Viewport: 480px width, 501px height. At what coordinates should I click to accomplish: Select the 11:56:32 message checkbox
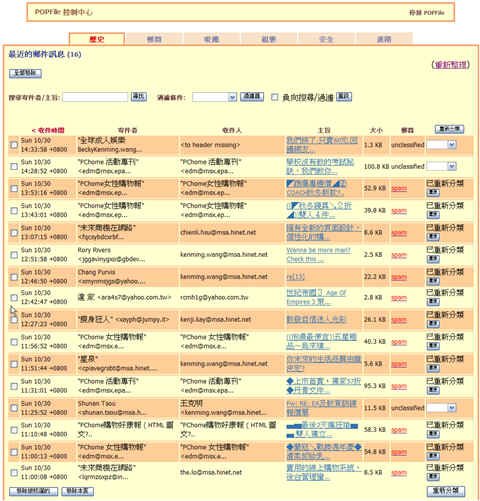click(14, 342)
